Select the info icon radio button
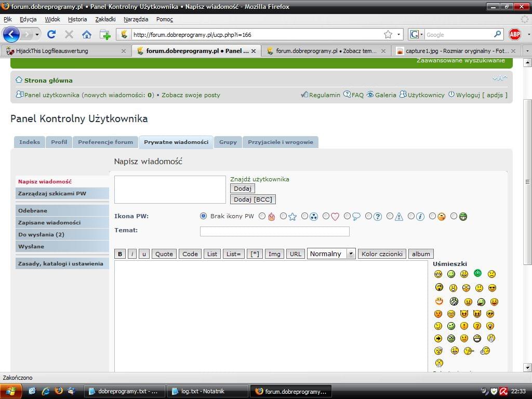Screen dimensions: 532x399 click(x=411, y=216)
